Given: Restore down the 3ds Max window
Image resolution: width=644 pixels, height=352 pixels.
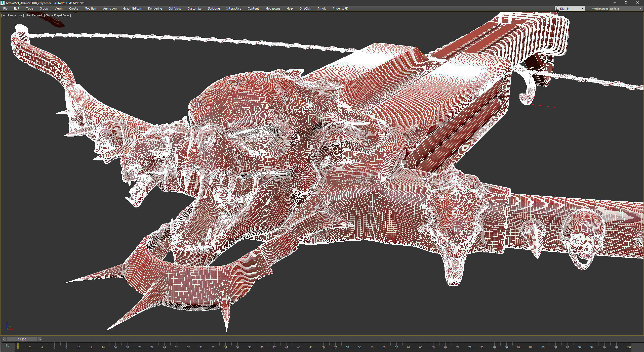Looking at the screenshot, I should click(626, 3).
